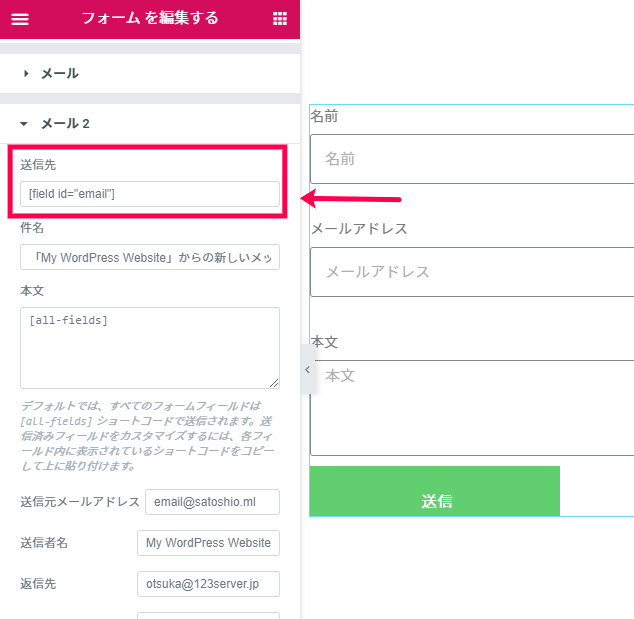
Task: Click the 送信者名 label
Action: (x=44, y=543)
